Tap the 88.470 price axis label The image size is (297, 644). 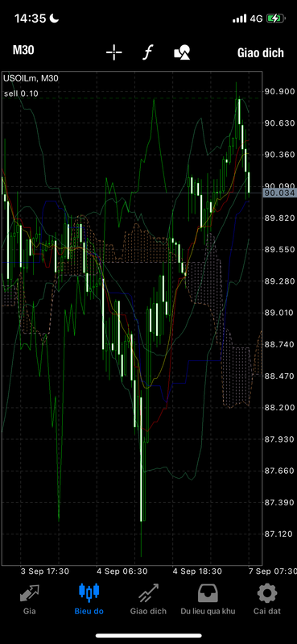click(x=280, y=376)
